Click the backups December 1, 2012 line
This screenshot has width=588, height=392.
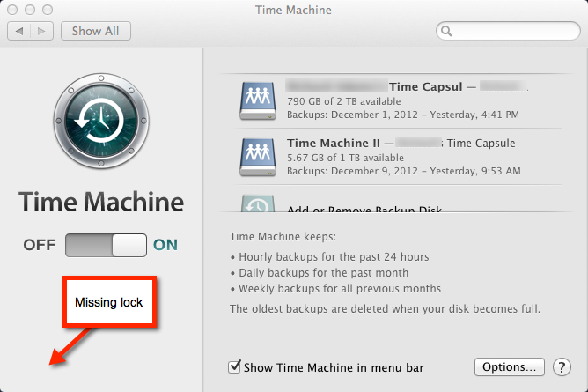(x=403, y=115)
